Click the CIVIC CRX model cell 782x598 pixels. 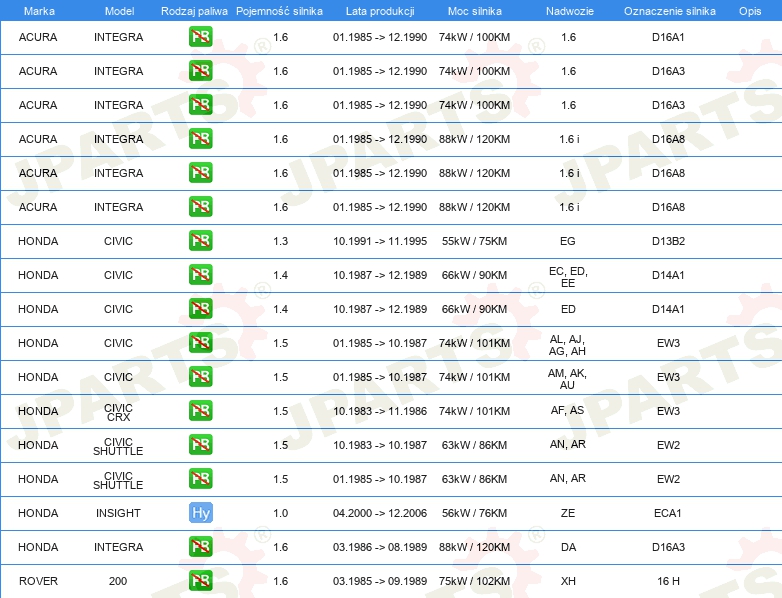[118, 412]
